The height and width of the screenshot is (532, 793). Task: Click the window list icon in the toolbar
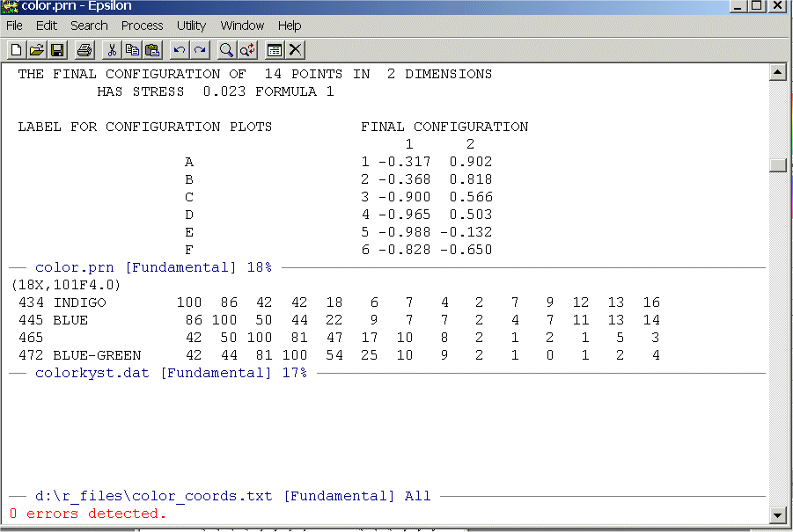(275, 50)
